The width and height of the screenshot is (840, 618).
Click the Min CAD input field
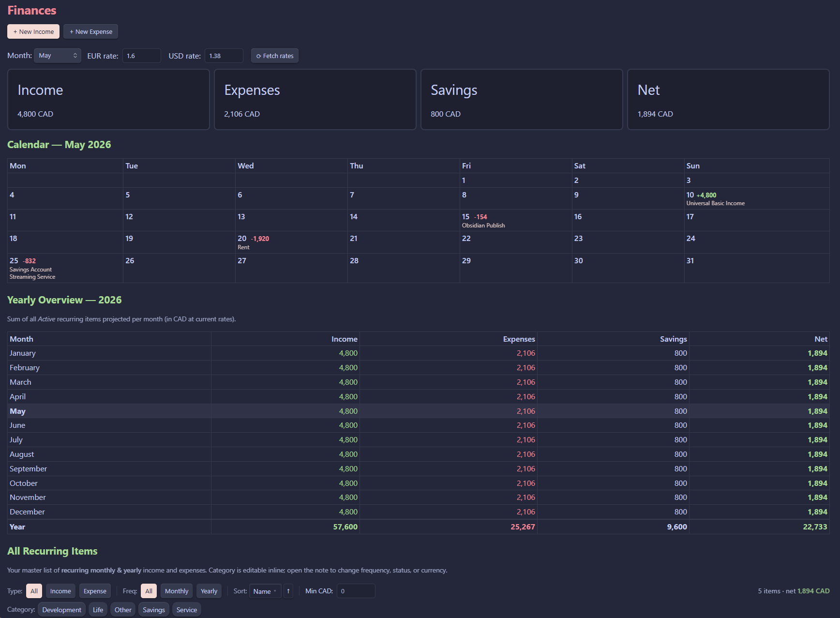click(x=356, y=591)
